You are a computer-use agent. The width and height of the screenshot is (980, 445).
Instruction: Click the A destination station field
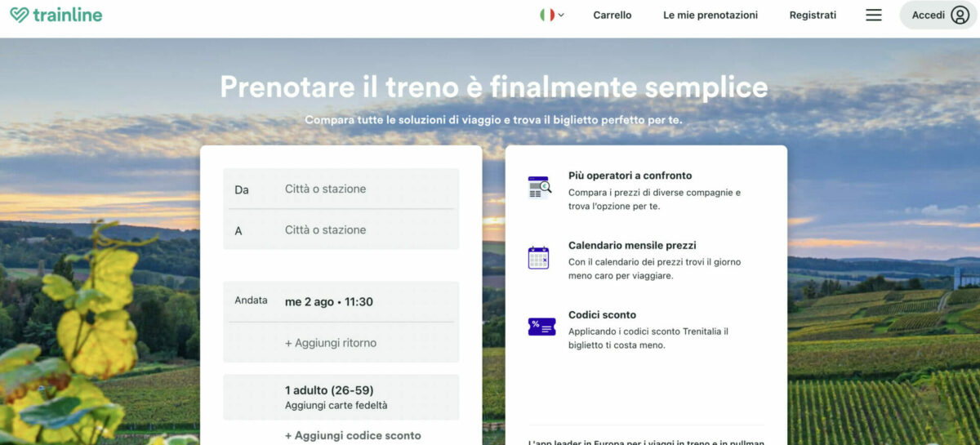(341, 229)
